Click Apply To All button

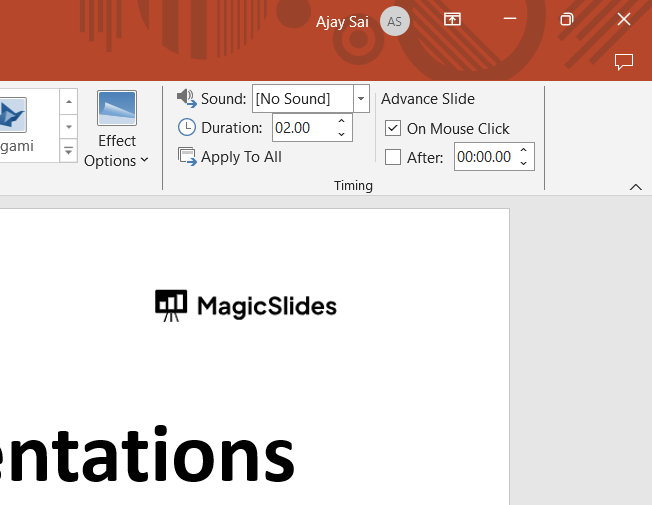(x=241, y=157)
